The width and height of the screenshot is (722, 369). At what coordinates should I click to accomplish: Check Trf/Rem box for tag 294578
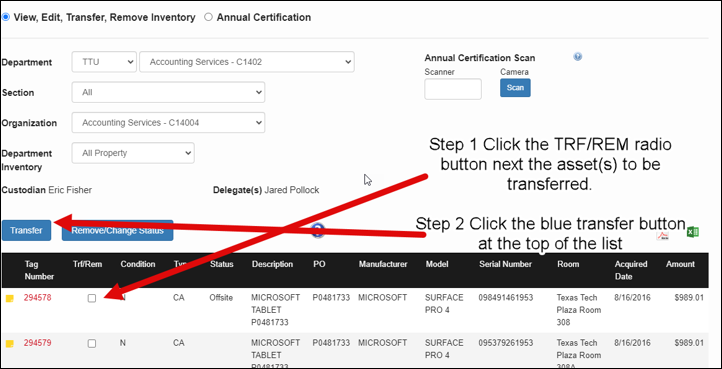coord(92,298)
